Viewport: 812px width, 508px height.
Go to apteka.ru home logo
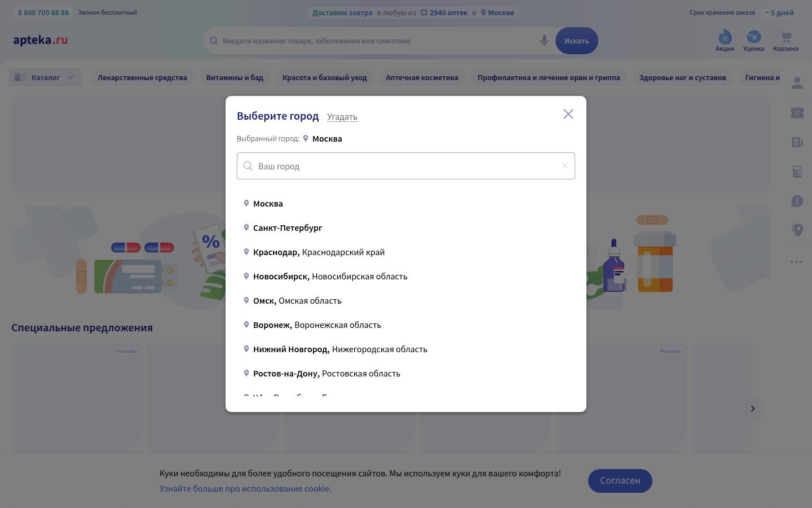coord(40,40)
